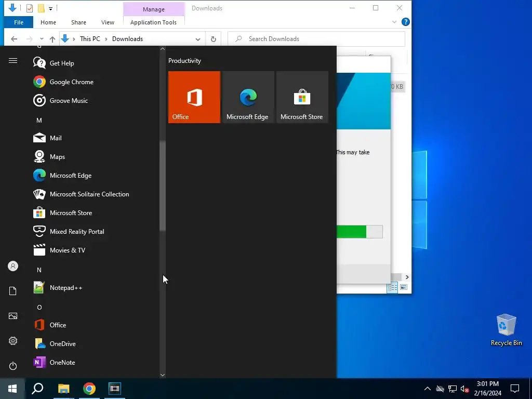This screenshot has height=399, width=532.
Task: Open the user account icon in Start
Action: pyautogui.click(x=13, y=266)
